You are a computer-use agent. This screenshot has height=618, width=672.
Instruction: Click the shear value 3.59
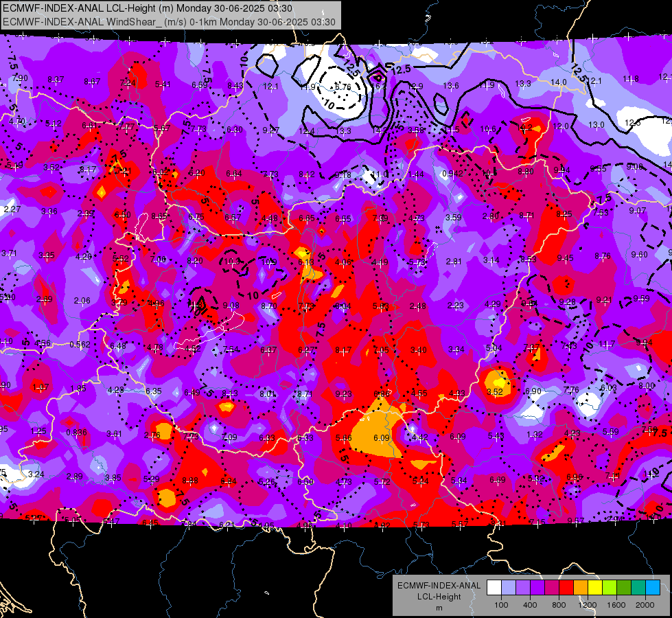point(454,218)
